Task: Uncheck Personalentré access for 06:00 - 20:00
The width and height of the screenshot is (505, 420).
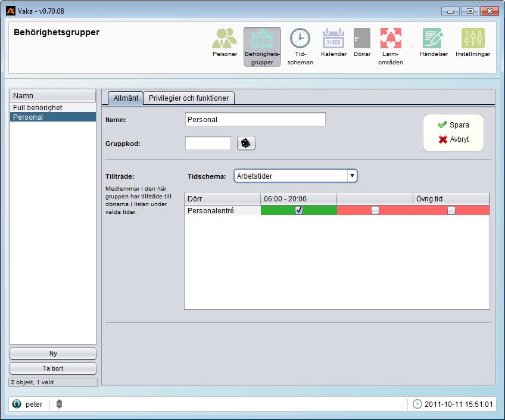Action: click(299, 210)
